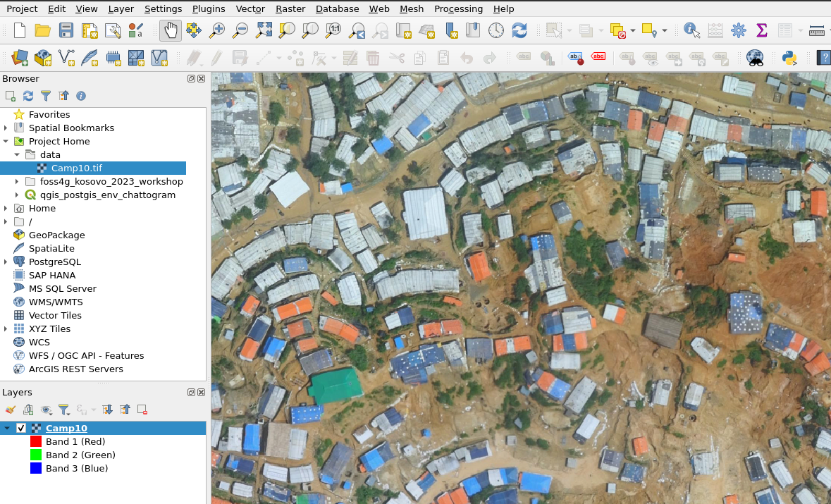The image size is (831, 504).
Task: Click the New Shapefile Layer icon
Action: [66, 57]
